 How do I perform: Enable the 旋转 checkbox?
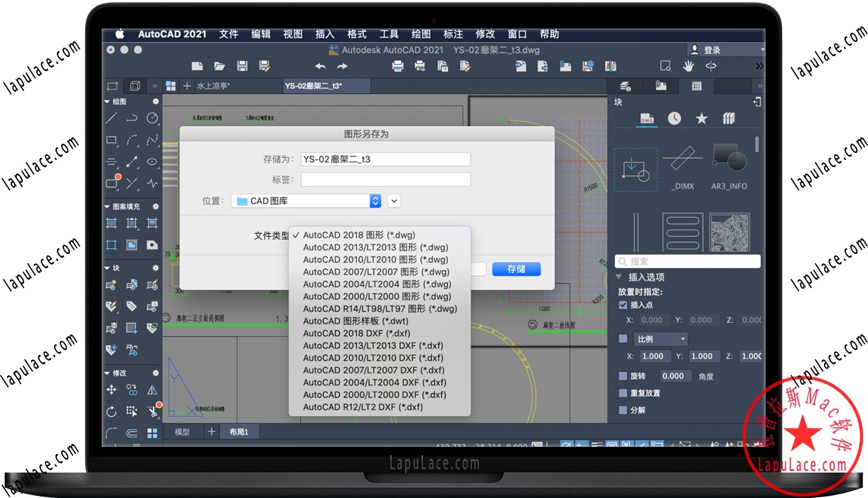point(623,376)
